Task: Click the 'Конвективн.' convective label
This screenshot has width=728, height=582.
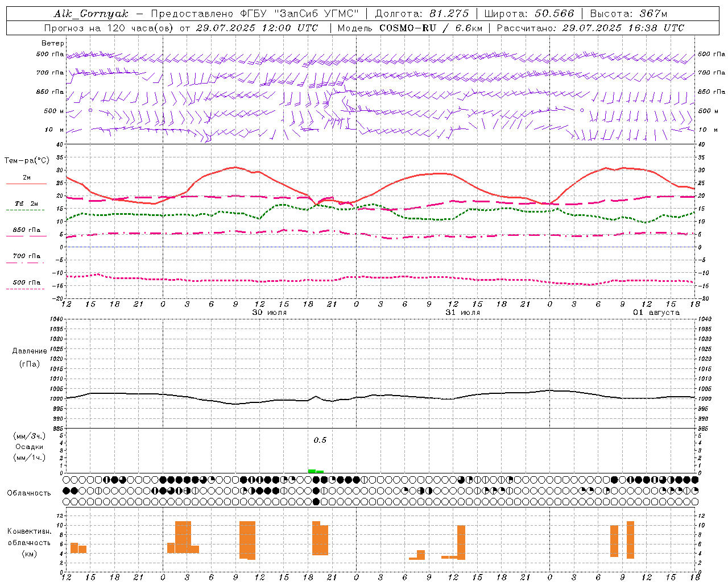Action: [x=30, y=531]
